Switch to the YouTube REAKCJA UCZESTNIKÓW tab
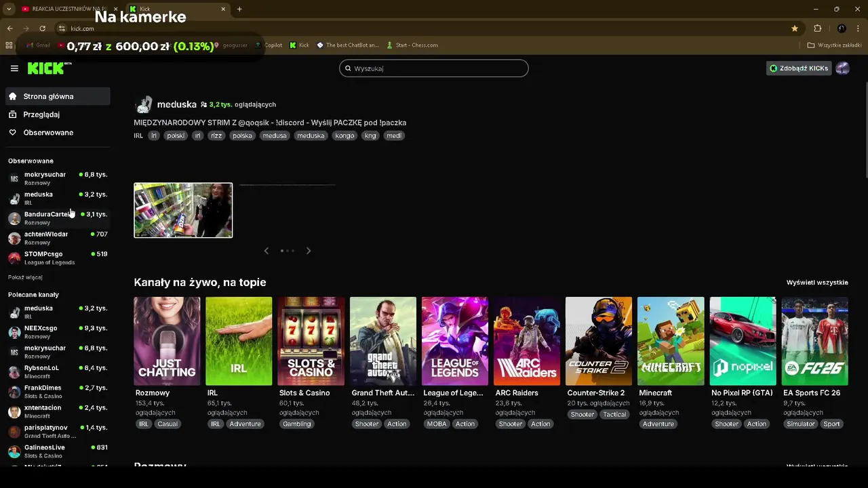This screenshot has height=488, width=868. pos(68,9)
